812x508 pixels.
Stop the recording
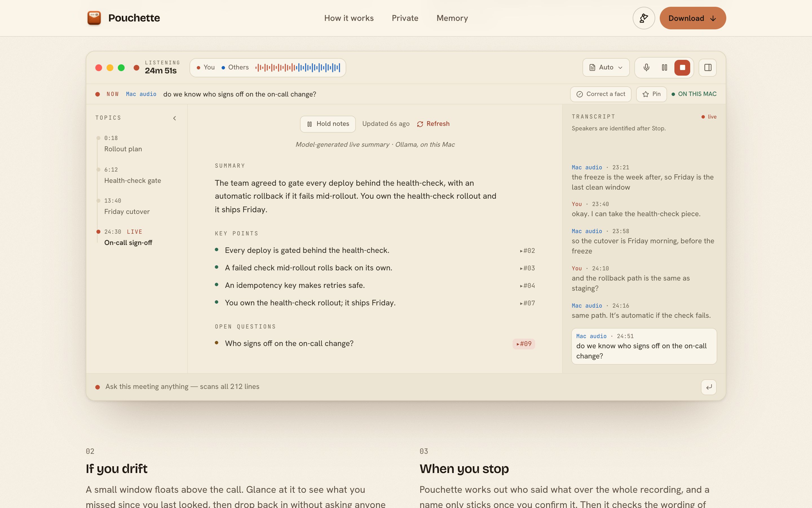click(x=682, y=67)
